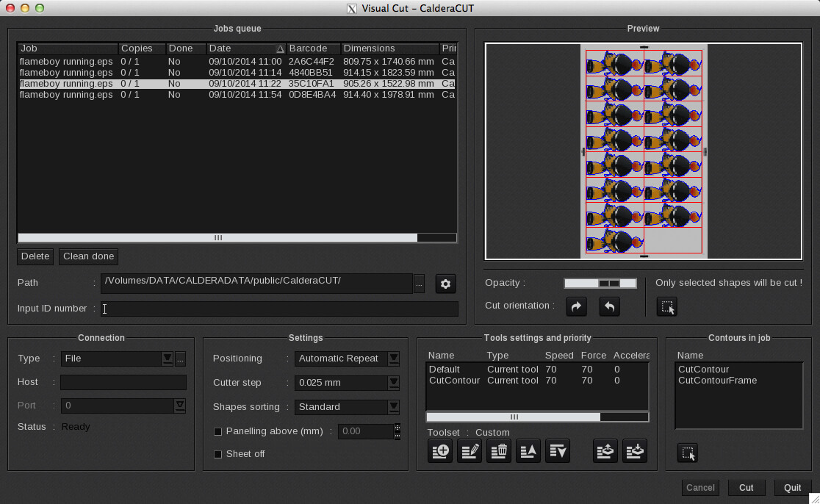Open the Port dropdown arrow
This screenshot has width=820, height=504.
tap(180, 406)
